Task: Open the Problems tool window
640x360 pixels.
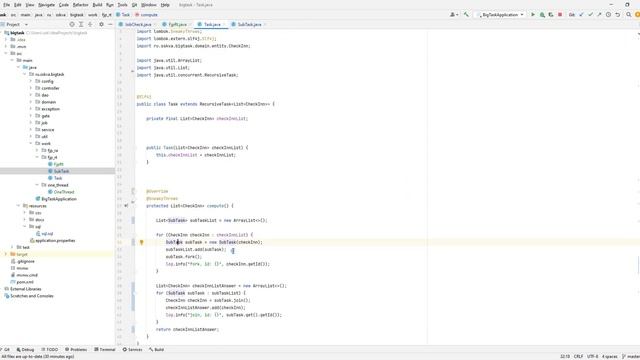Action: click(x=76, y=350)
